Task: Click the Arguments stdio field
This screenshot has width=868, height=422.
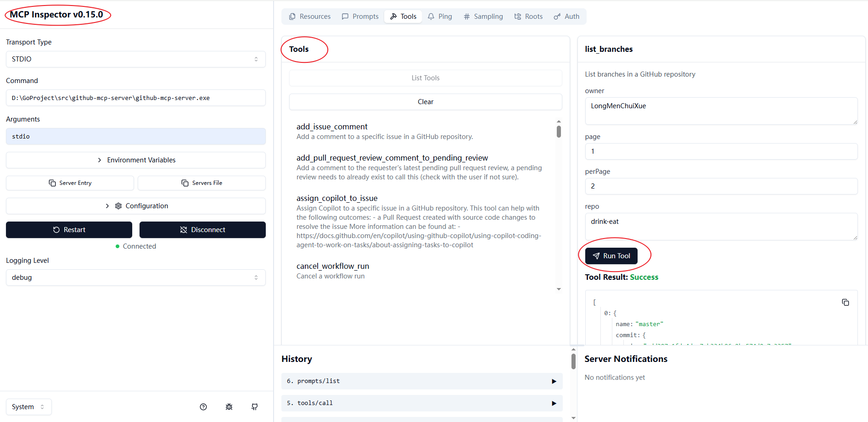Action: [136, 136]
